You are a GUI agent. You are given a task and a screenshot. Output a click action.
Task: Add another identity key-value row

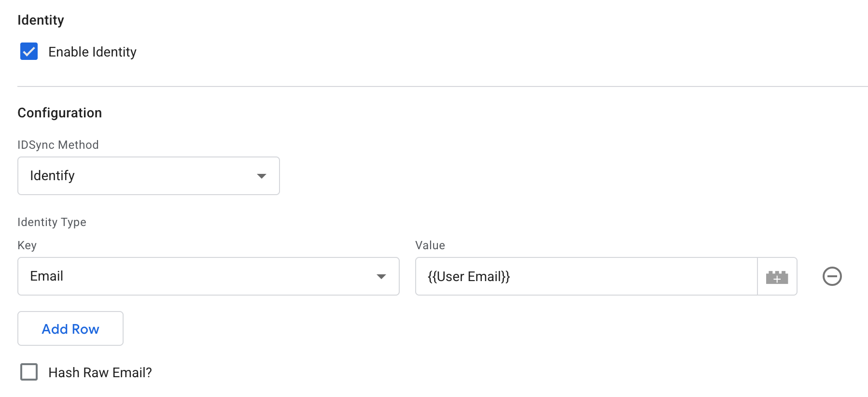[70, 328]
